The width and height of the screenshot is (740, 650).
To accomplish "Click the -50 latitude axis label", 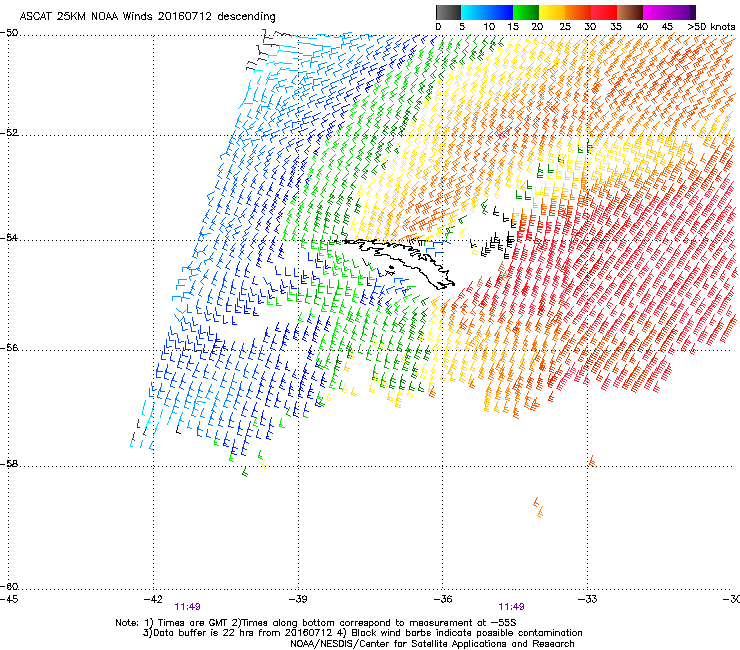I will (9, 33).
